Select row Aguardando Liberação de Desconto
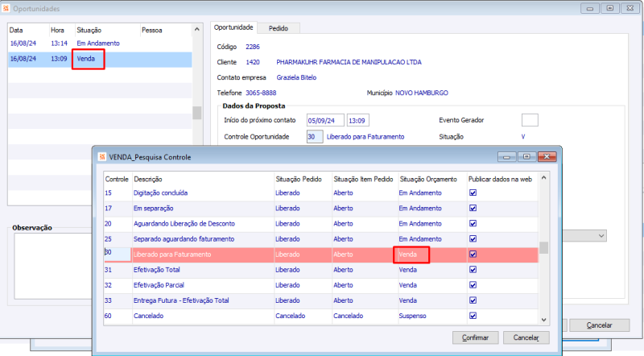The height and width of the screenshot is (356, 644). (x=320, y=224)
